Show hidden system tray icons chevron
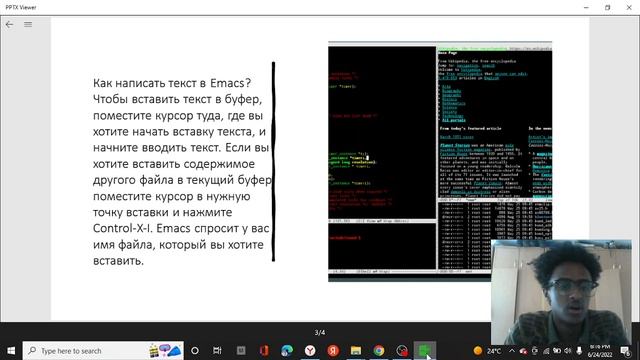Viewport: 640px width, 360px height. point(512,351)
